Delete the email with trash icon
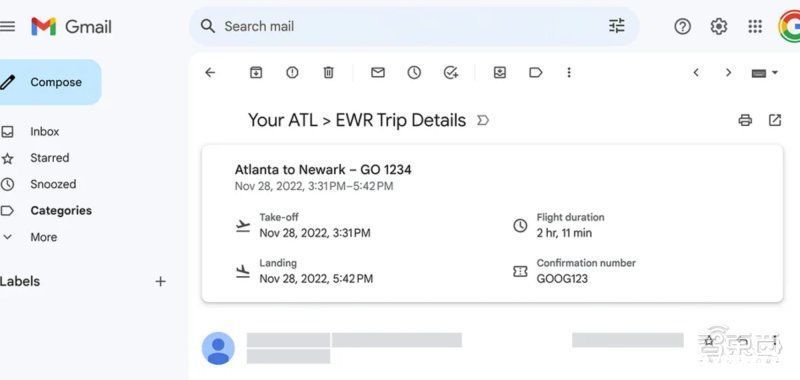The height and width of the screenshot is (380, 800). tap(329, 72)
